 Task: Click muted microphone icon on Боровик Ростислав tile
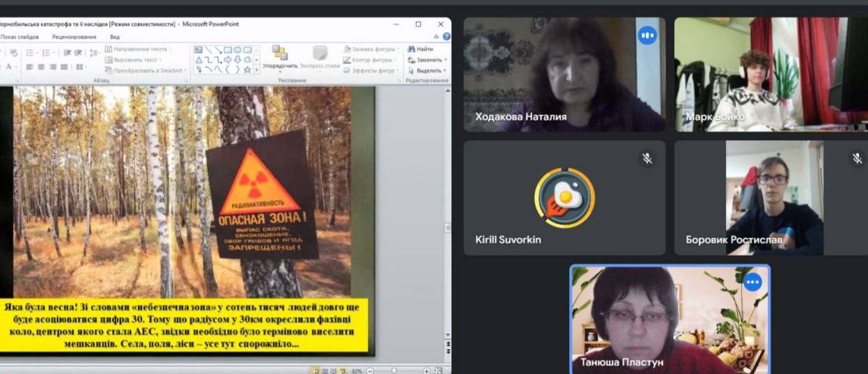click(x=857, y=159)
